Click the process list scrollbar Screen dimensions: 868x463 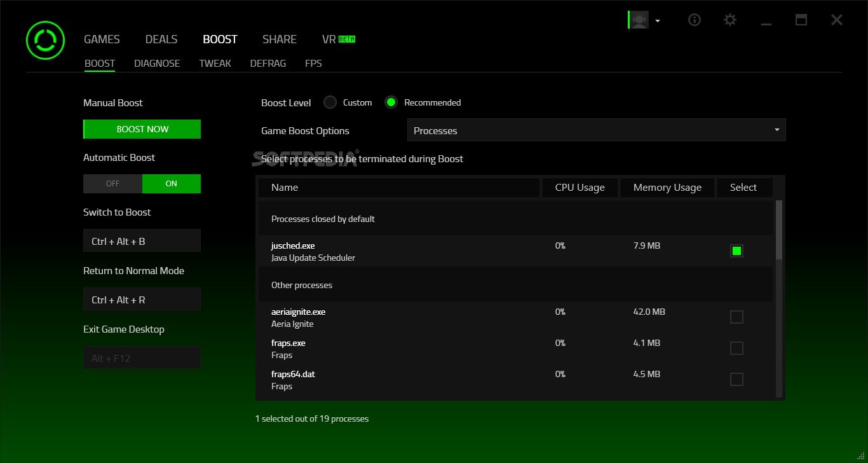pos(779,230)
